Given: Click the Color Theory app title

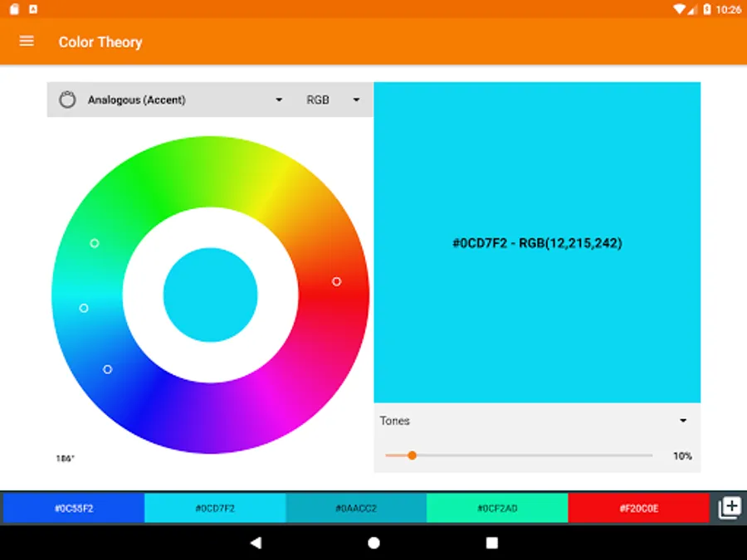Looking at the screenshot, I should [100, 41].
